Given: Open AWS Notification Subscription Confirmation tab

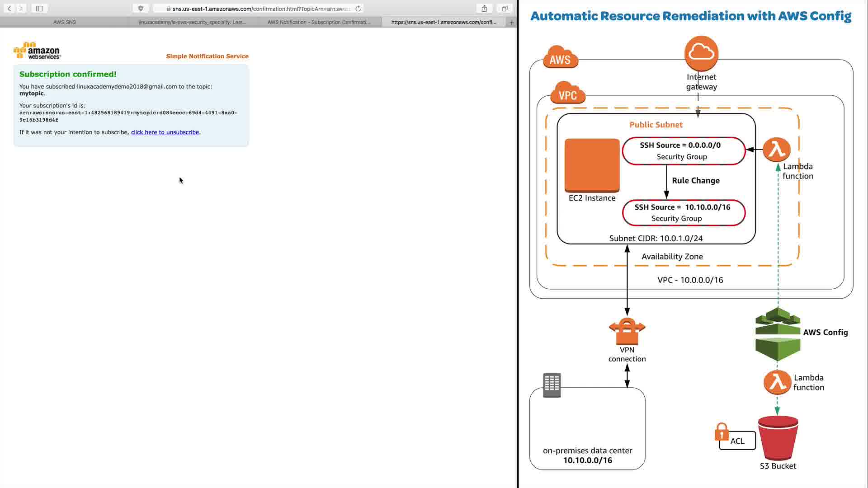Looking at the screenshot, I should click(x=319, y=22).
